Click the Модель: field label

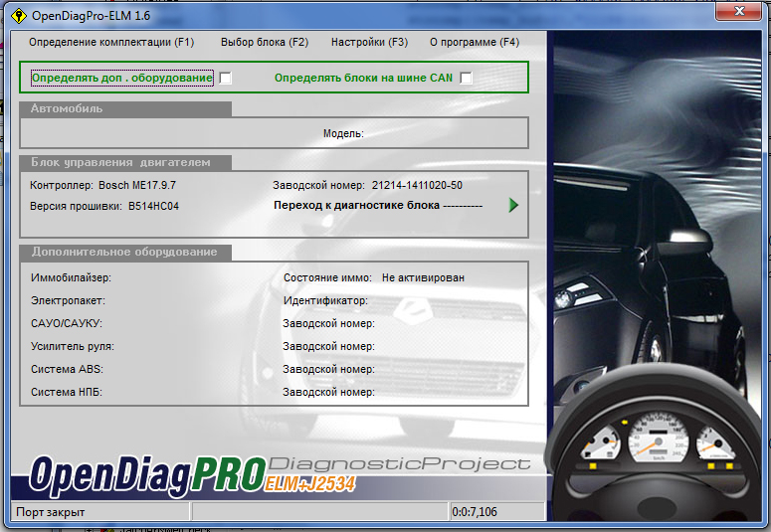click(x=343, y=133)
